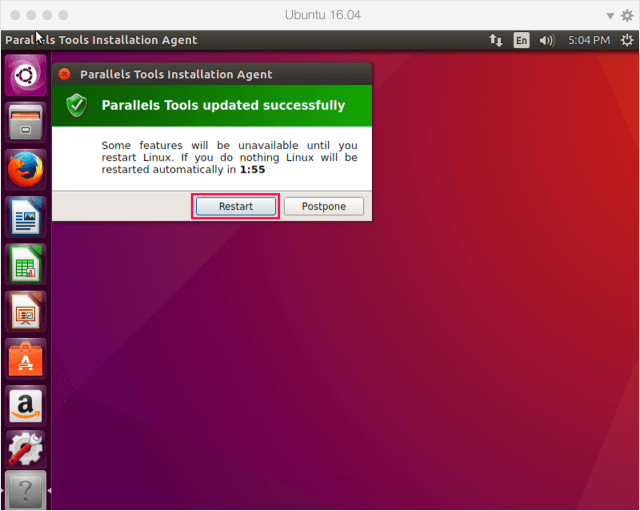This screenshot has width=640, height=511.
Task: Open the sound volume indicator
Action: click(x=547, y=40)
